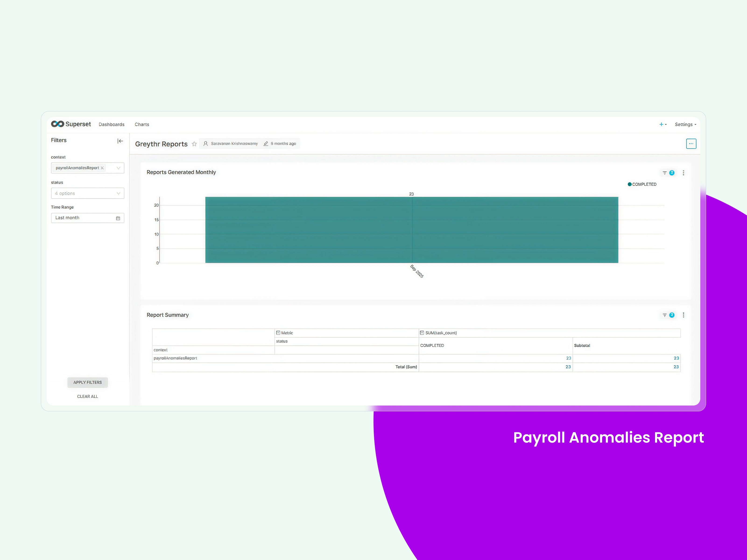Screen dimensions: 747x560
Task: Go to Dashboards in navigation
Action: click(111, 125)
